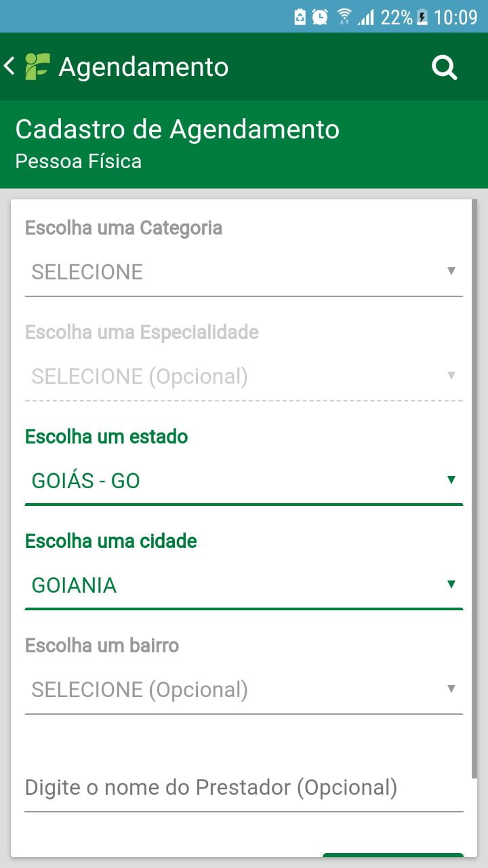Open the bairro SELECIONE dropdown

[x=243, y=690]
